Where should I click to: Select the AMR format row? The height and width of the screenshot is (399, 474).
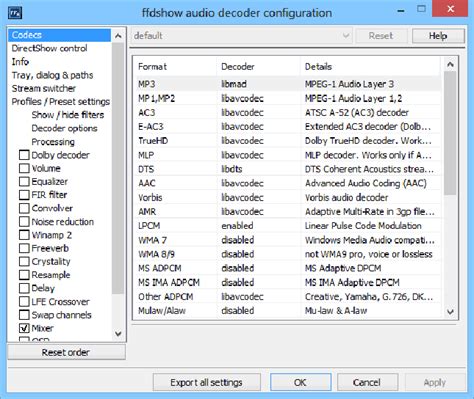point(288,212)
